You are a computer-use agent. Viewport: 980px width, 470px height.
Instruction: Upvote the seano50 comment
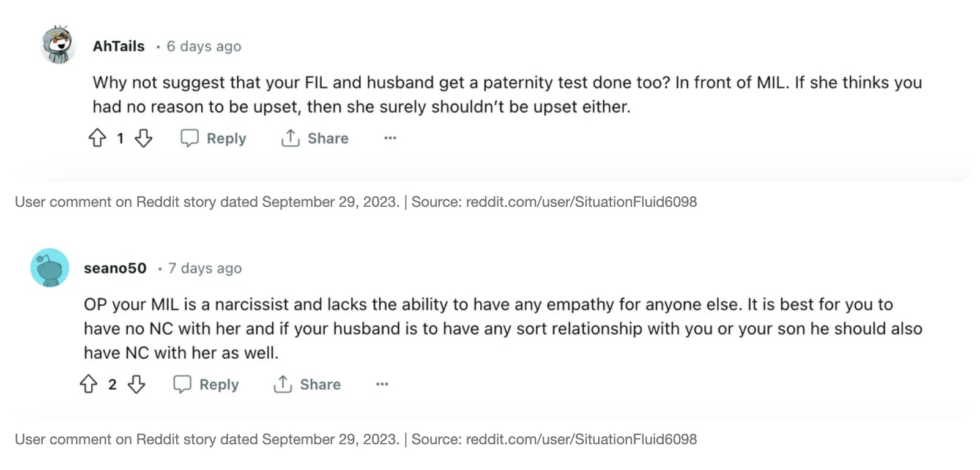(x=89, y=384)
